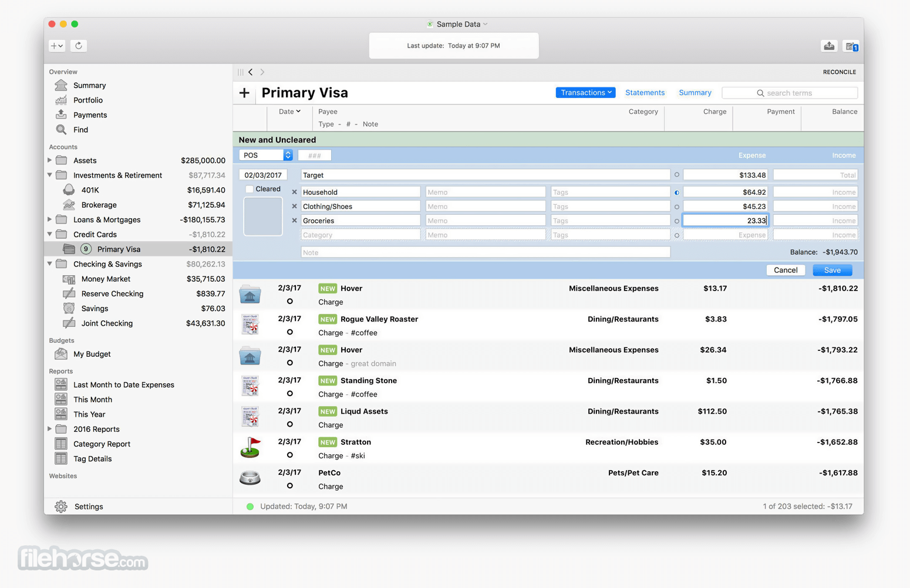Click the calendar reminders toolbar icon
Viewport: 910px width, 588px height.
[851, 46]
